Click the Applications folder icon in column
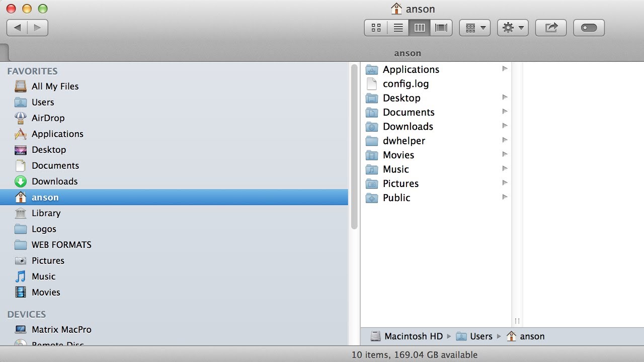644x362 pixels. click(372, 69)
